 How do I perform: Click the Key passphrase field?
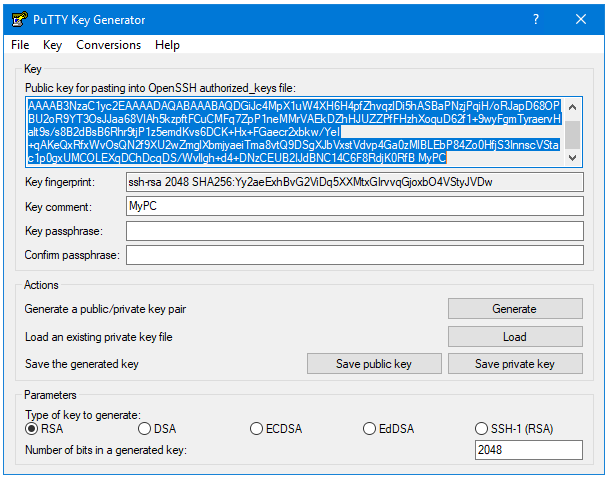pos(354,231)
